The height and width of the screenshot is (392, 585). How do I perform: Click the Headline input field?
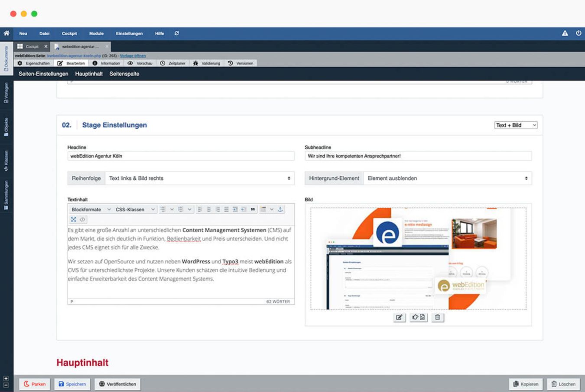(x=181, y=156)
